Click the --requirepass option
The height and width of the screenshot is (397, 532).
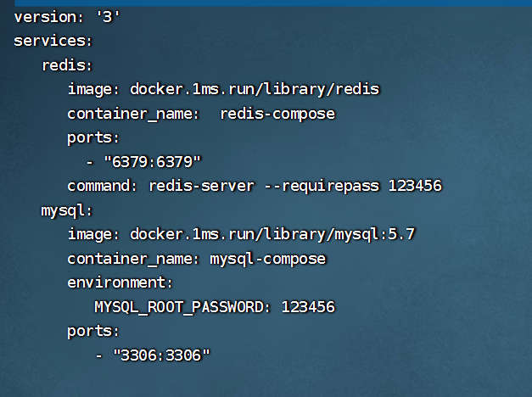click(322, 187)
